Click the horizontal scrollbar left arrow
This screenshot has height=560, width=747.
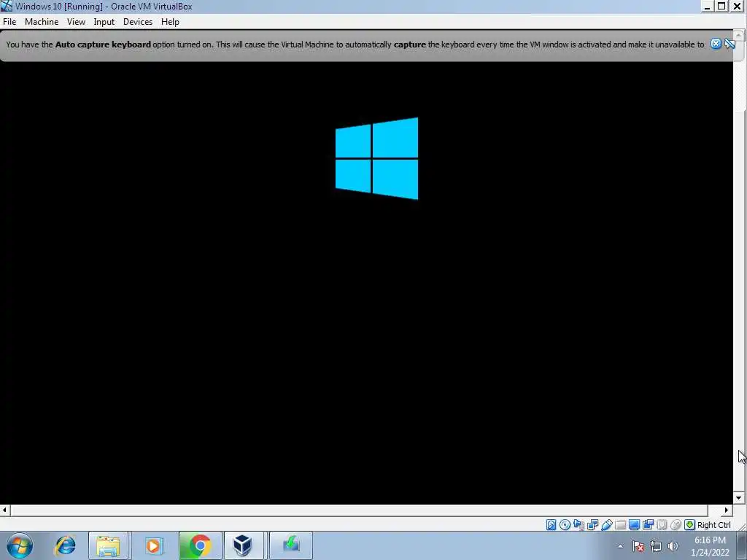[5, 510]
